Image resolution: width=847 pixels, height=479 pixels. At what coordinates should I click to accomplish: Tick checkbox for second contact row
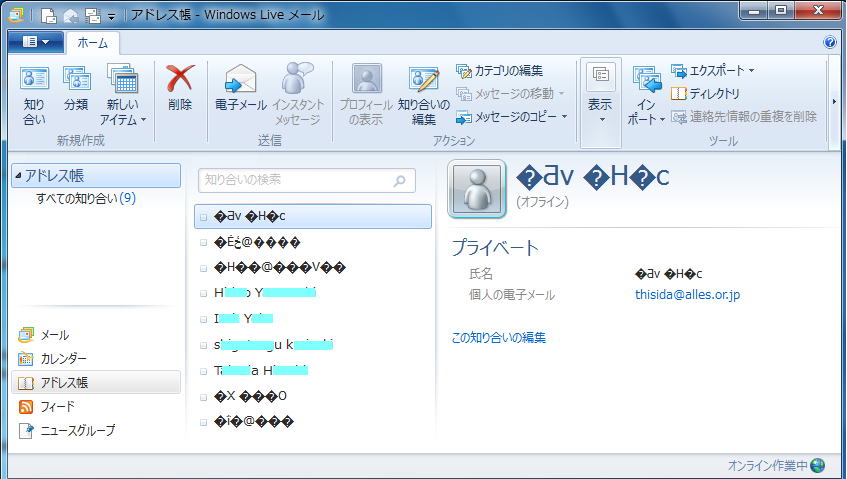(204, 242)
